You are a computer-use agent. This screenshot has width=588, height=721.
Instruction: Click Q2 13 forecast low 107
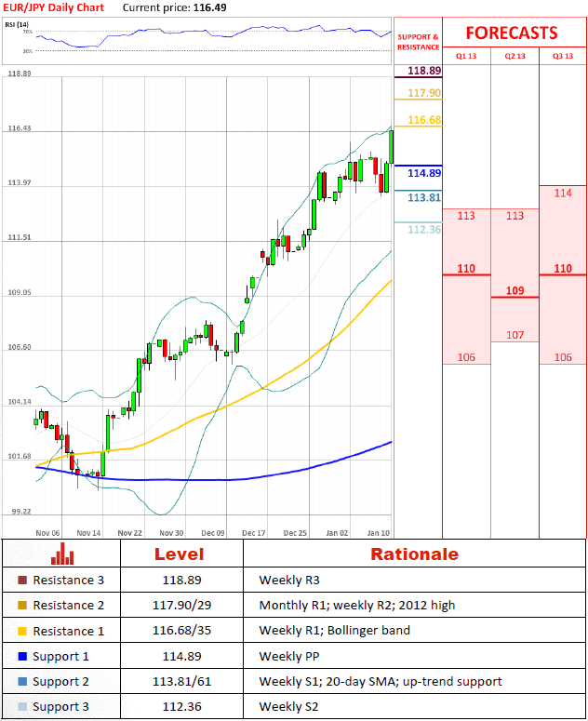(514, 335)
